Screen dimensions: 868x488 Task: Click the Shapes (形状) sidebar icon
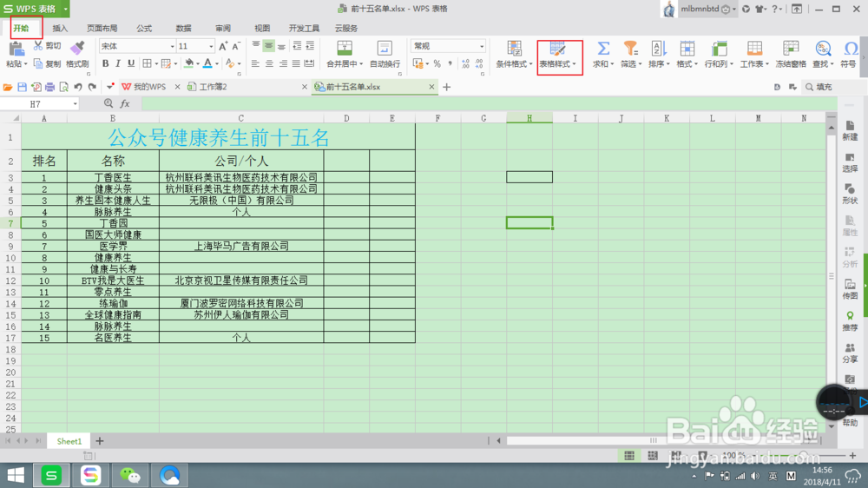[850, 189]
